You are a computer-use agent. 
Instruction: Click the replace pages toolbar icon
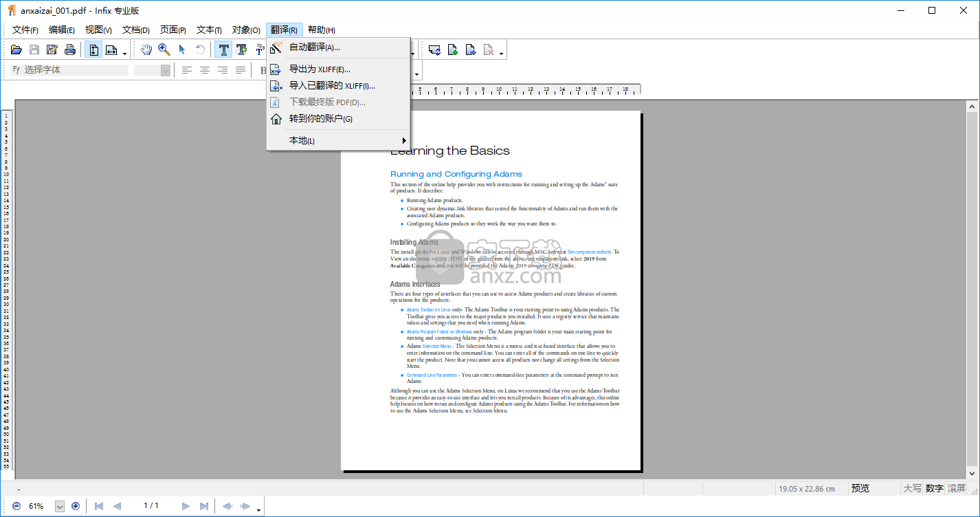click(434, 49)
